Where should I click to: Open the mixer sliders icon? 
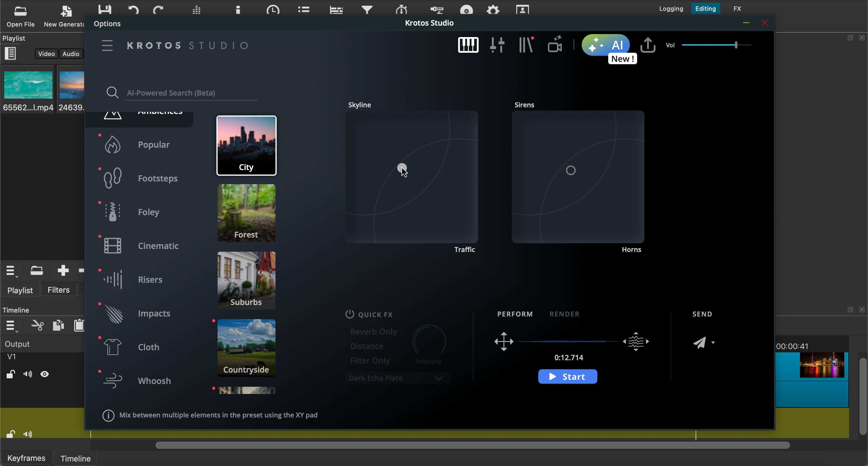click(497, 45)
